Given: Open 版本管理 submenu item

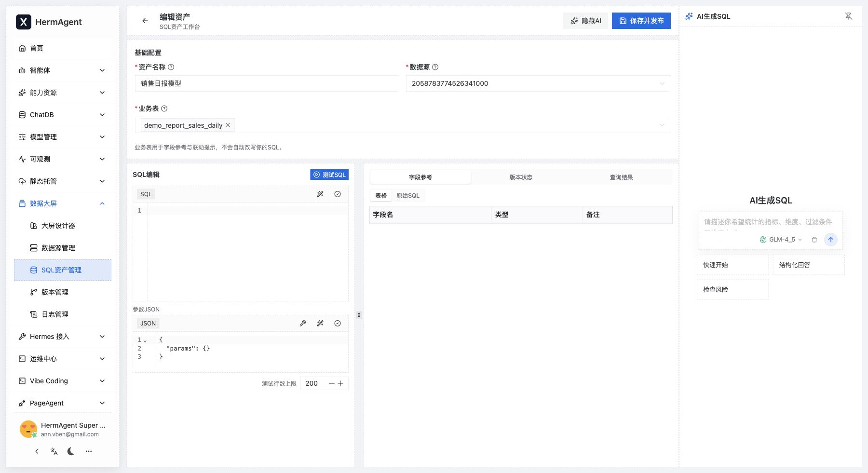Looking at the screenshot, I should click(63, 292).
